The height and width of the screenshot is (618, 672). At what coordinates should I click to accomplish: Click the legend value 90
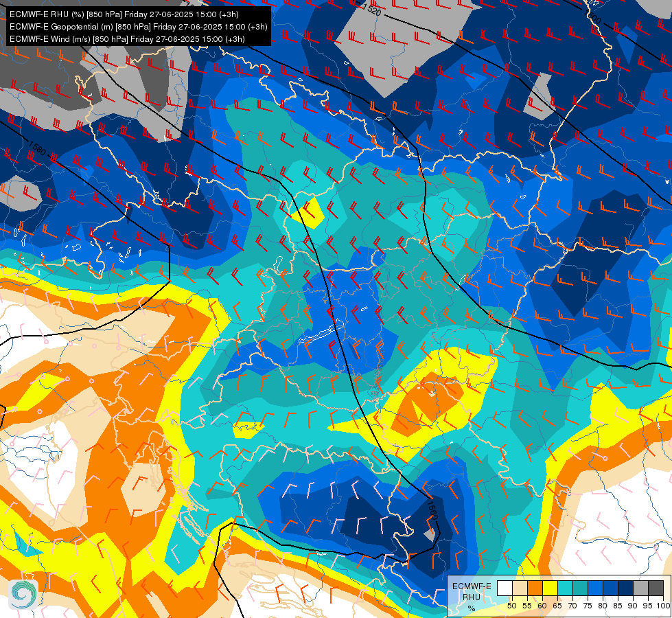pos(633,606)
